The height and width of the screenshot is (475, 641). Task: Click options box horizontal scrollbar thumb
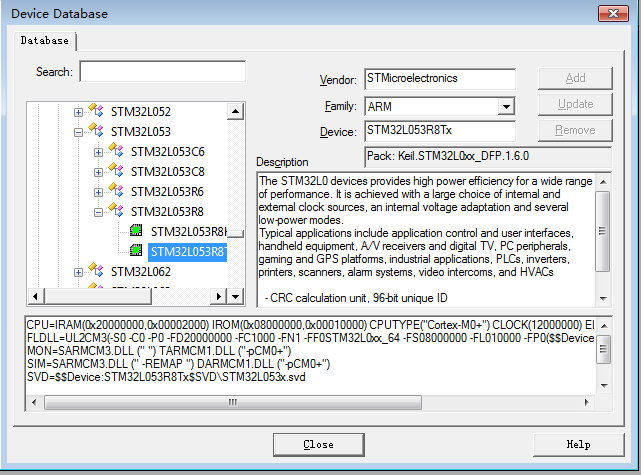(x=233, y=402)
